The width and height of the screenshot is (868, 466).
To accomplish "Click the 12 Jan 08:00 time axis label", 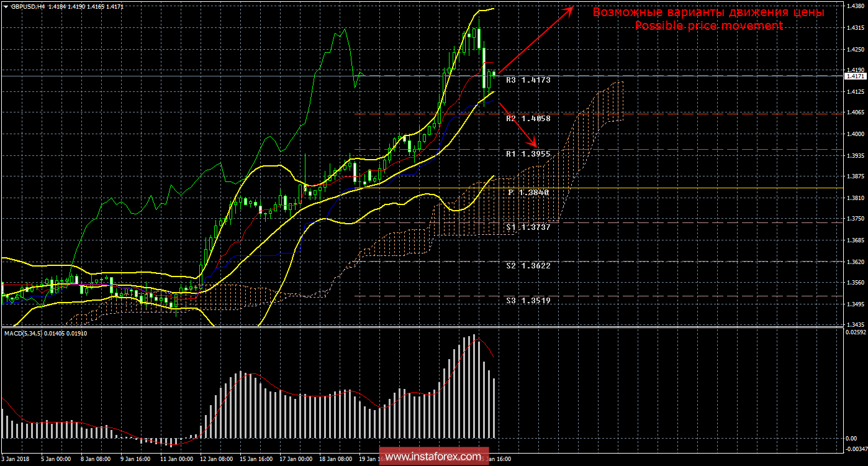I will pos(217,459).
